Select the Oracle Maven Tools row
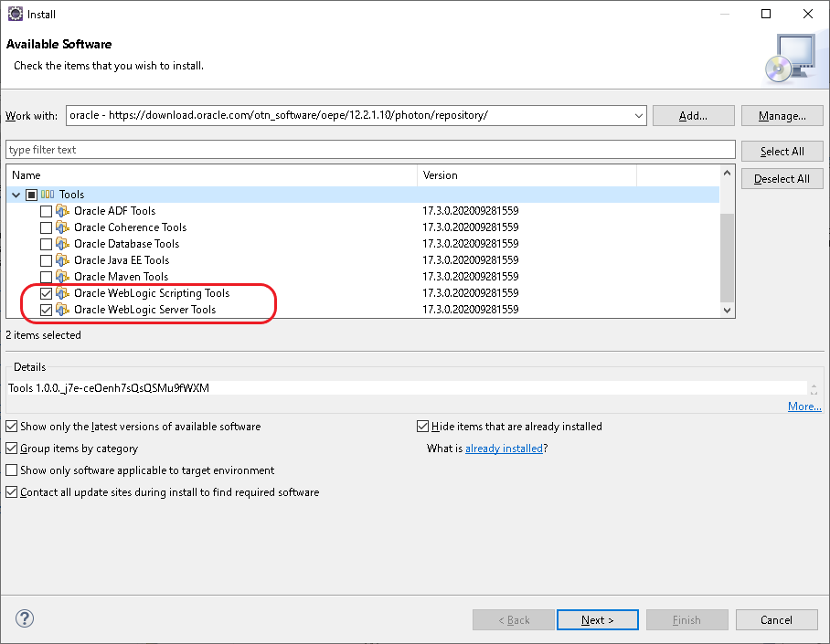The image size is (830, 644). click(363, 277)
